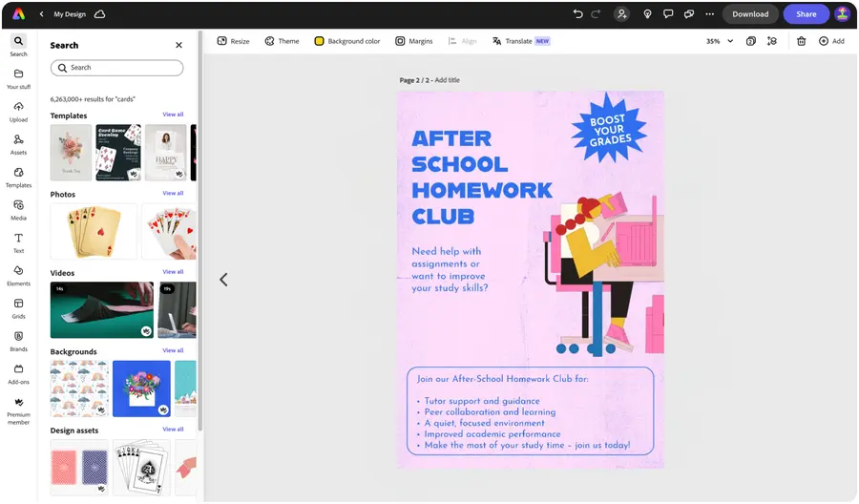
Task: Close the Search panel
Action: coord(178,45)
